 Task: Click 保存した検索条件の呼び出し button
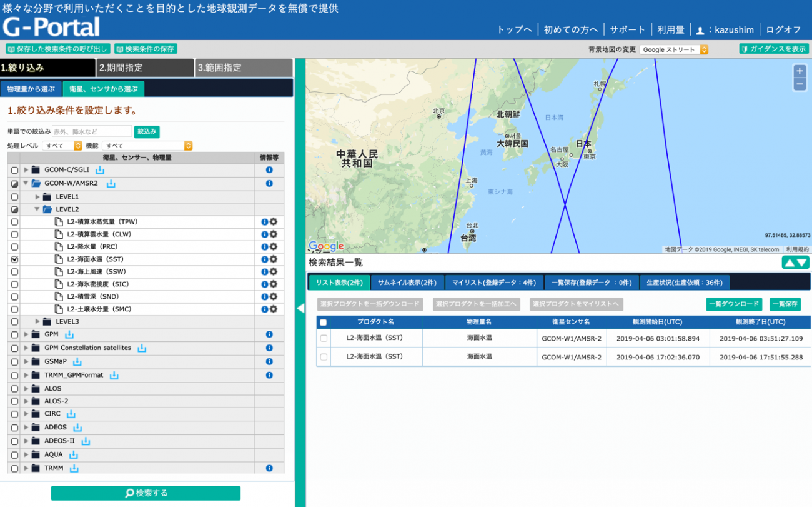58,49
